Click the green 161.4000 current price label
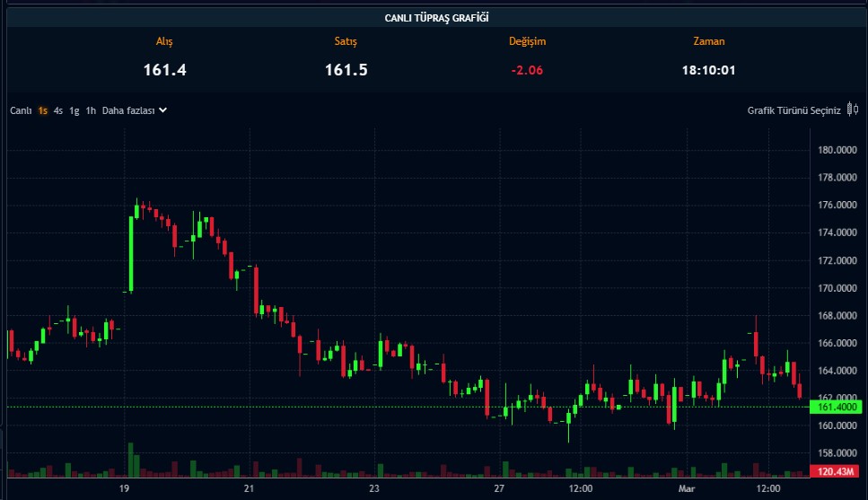 click(x=837, y=408)
